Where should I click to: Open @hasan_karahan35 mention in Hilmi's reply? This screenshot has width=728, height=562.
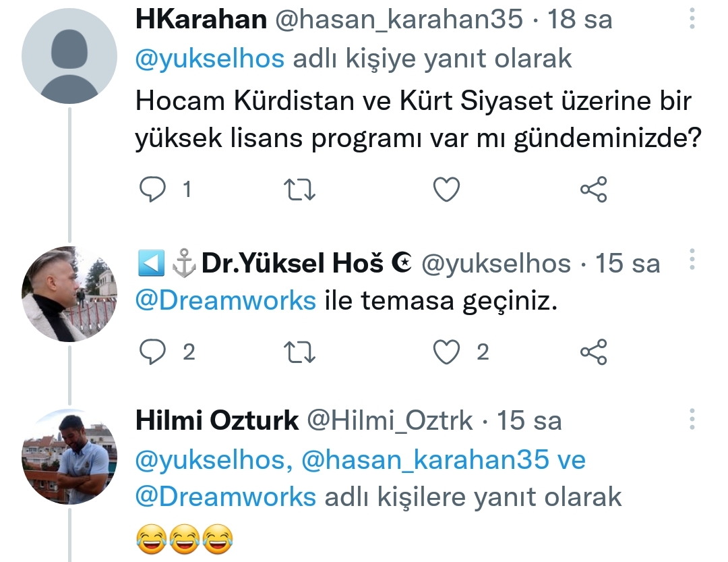[425, 460]
